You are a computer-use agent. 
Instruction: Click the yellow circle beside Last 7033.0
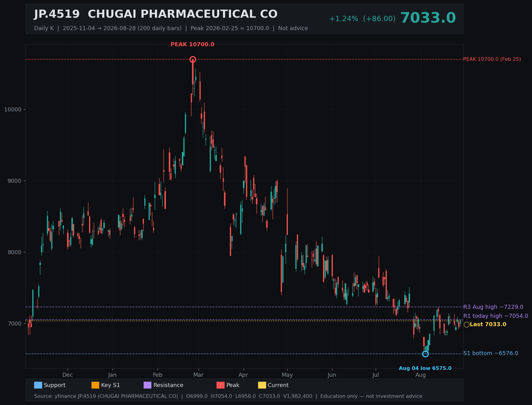tap(467, 325)
